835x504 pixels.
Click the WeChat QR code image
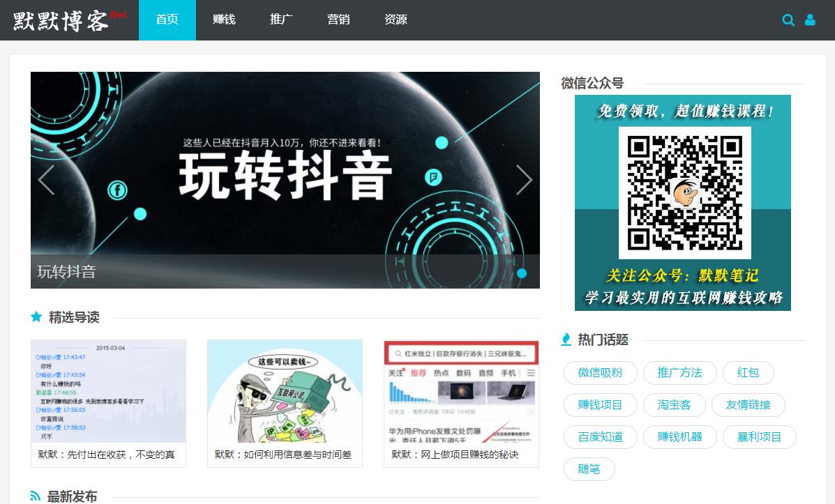(x=685, y=192)
